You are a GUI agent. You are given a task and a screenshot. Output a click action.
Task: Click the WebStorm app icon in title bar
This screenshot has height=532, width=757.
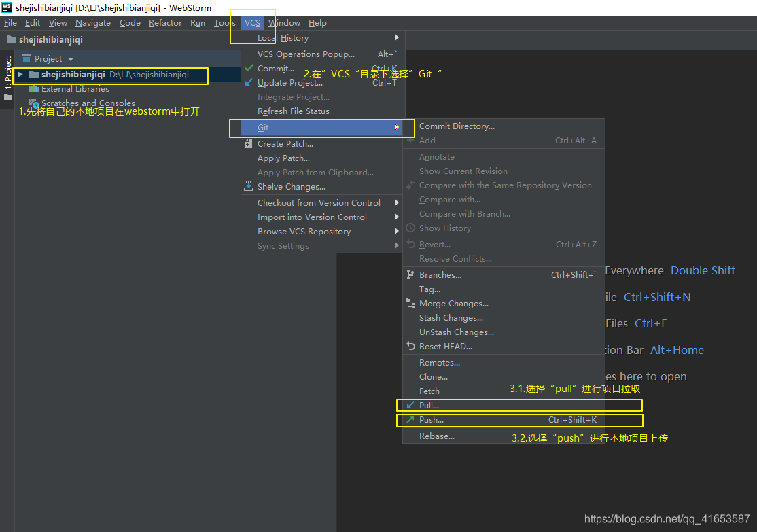coord(7,7)
